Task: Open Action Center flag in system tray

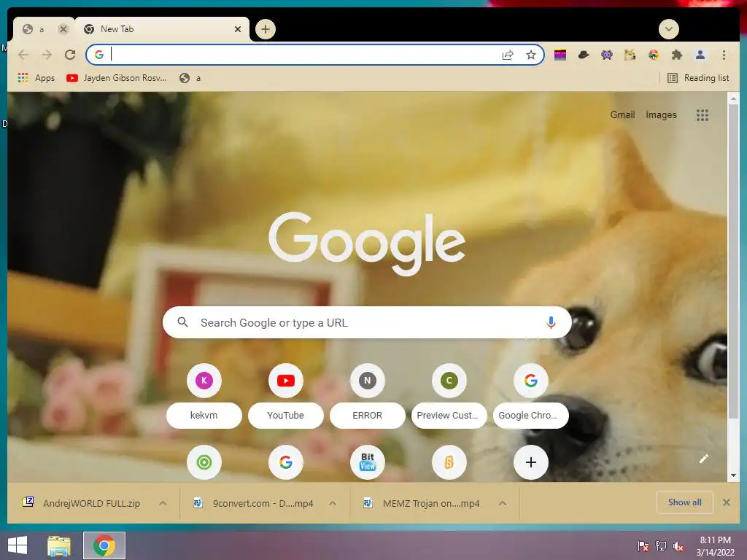Action: pos(643,546)
